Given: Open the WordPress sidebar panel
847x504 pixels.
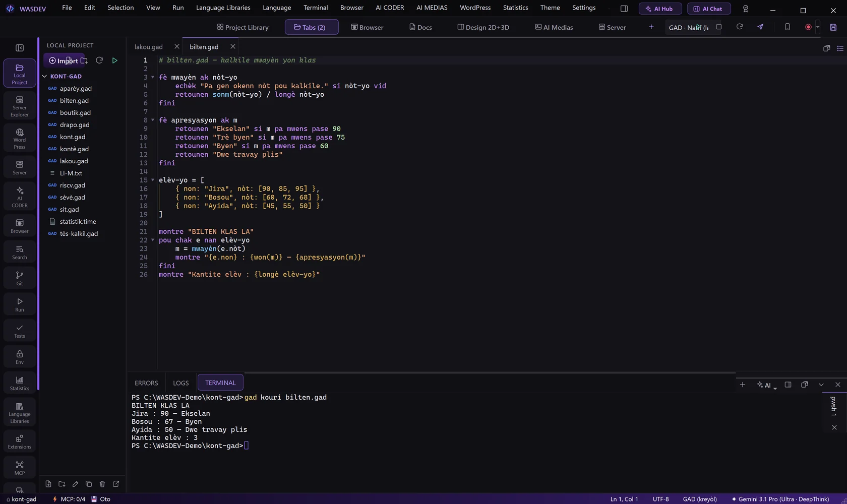Looking at the screenshot, I should tap(20, 138).
